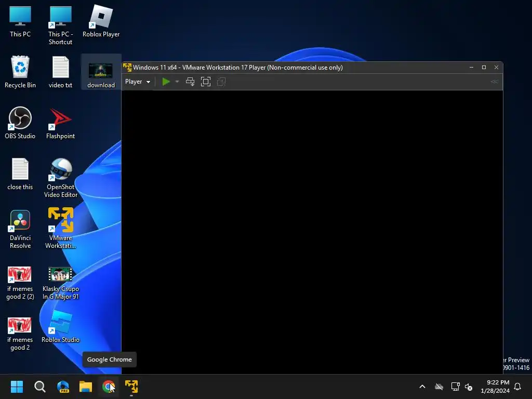Launch Microsoft Edge PRE from taskbar
The image size is (532, 399).
click(63, 387)
